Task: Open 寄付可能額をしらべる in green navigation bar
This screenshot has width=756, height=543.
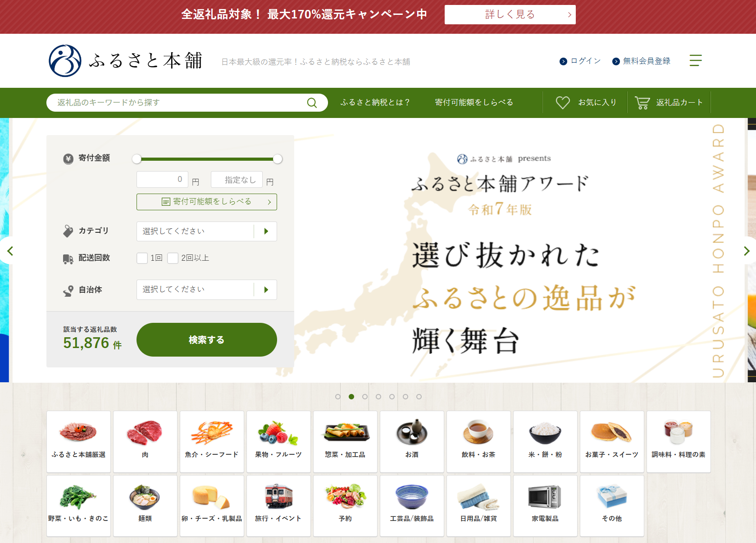Action: [474, 102]
